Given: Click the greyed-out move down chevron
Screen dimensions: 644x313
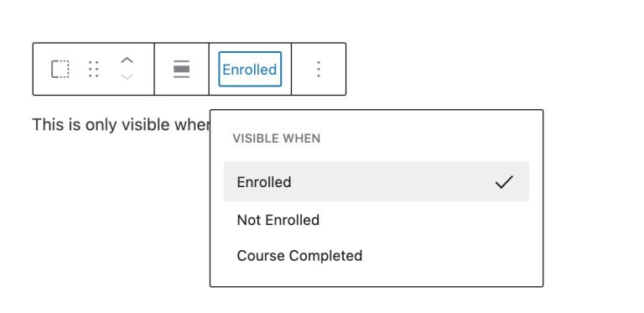Looking at the screenshot, I should click(x=127, y=77).
